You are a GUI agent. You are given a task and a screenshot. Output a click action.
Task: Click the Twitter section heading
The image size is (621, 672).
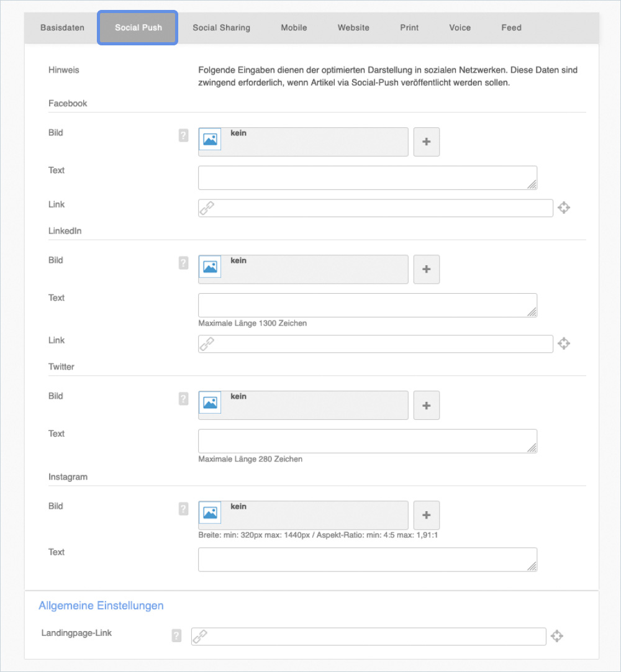click(x=61, y=367)
